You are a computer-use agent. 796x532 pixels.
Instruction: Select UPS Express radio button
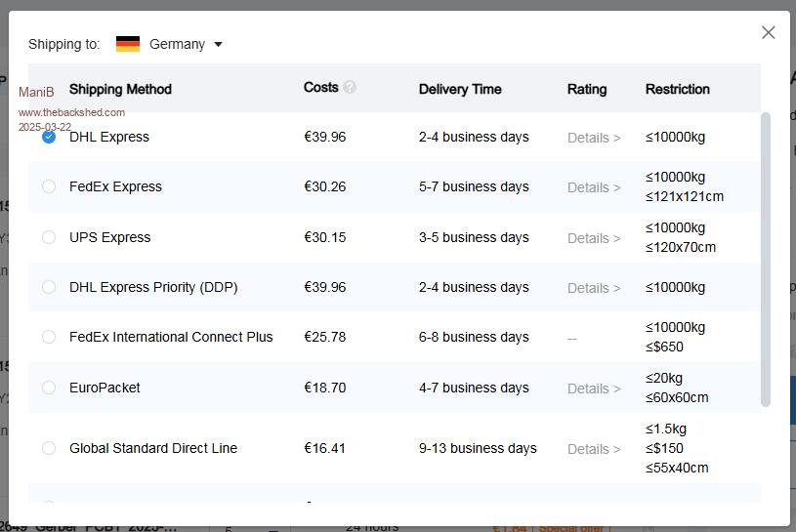point(49,237)
